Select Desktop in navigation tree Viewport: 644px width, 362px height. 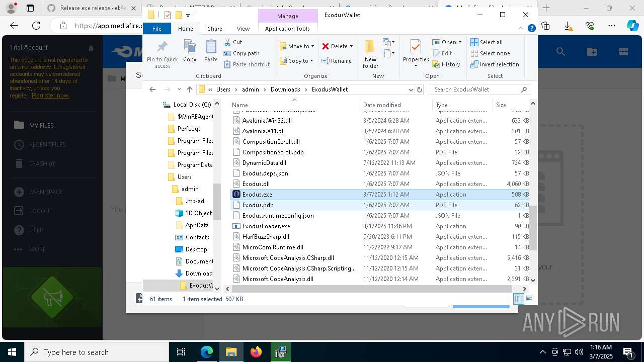tap(196, 249)
